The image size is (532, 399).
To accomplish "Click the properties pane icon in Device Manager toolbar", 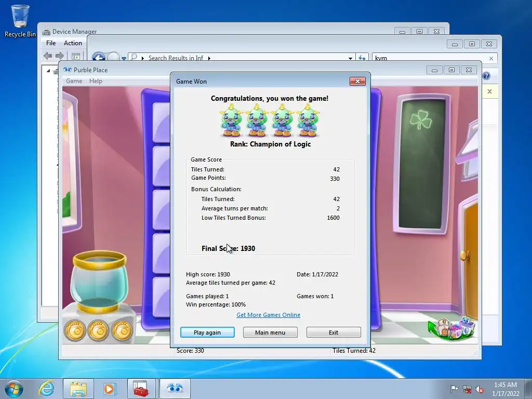I will [76, 56].
